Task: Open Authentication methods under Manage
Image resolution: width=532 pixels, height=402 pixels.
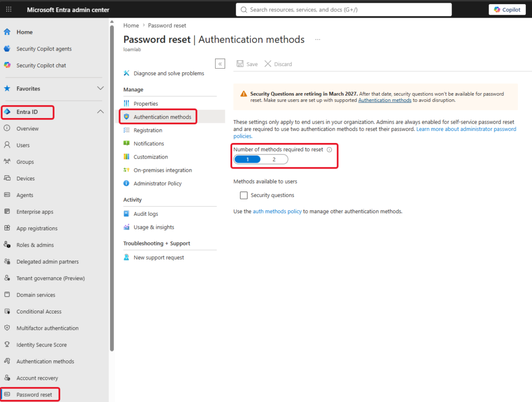Action: coord(163,117)
